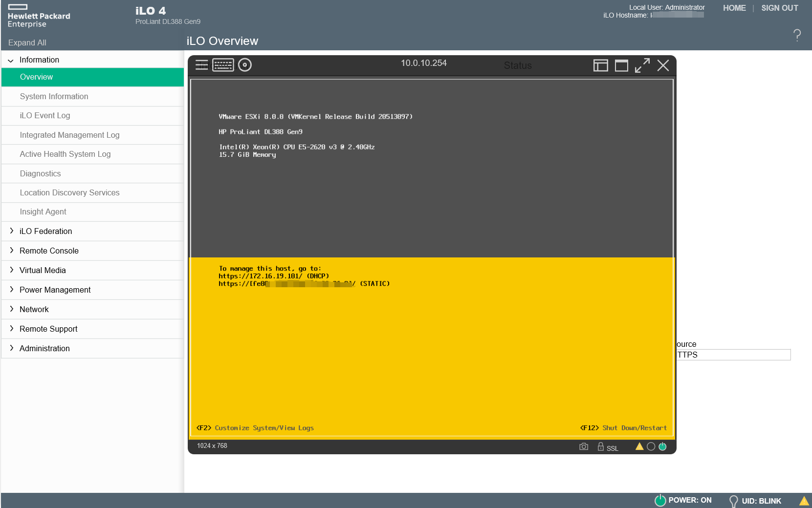Click the green console power icon

662,446
